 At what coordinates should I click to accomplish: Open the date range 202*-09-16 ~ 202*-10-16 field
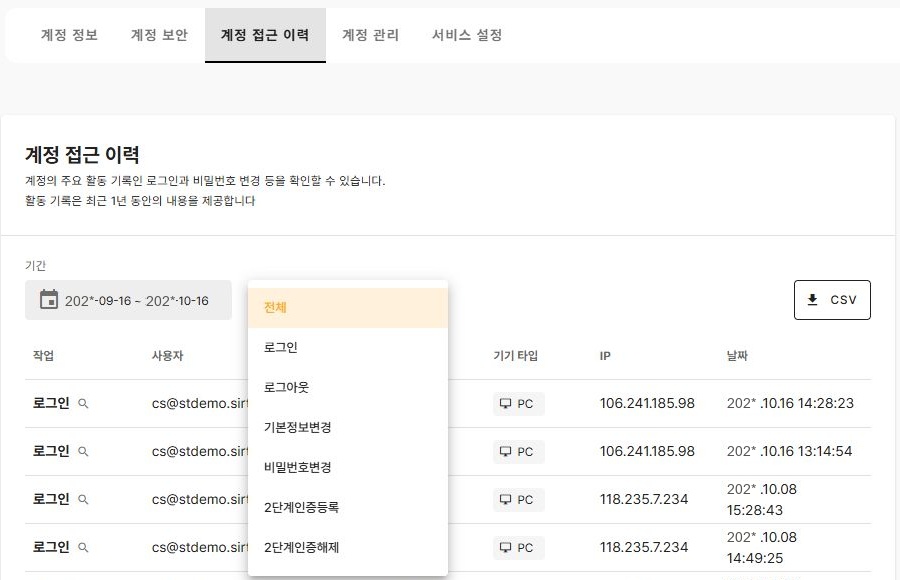tap(128, 300)
